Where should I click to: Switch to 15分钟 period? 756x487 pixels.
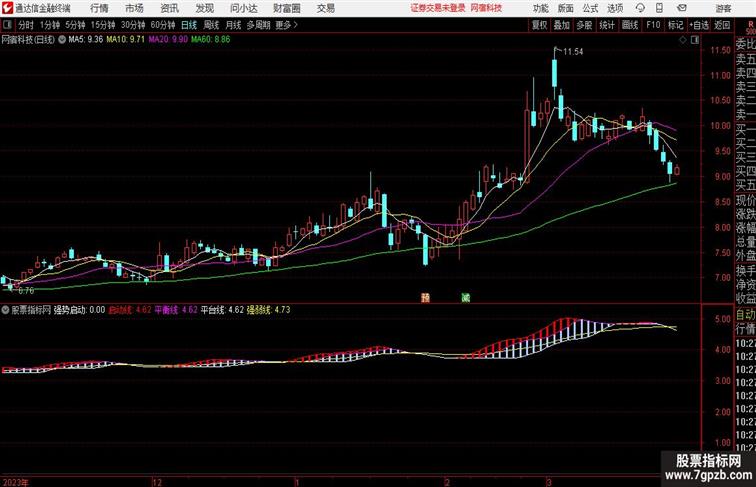(x=103, y=25)
